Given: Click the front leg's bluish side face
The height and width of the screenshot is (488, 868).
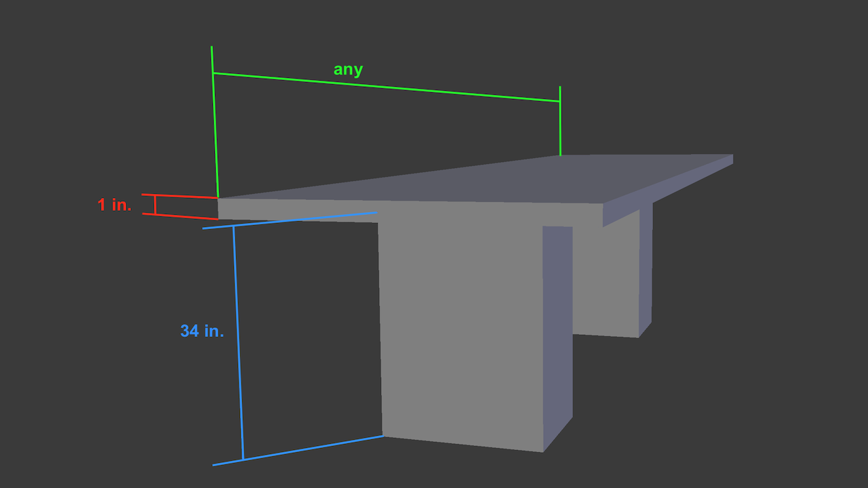Looking at the screenshot, I should [x=557, y=332].
